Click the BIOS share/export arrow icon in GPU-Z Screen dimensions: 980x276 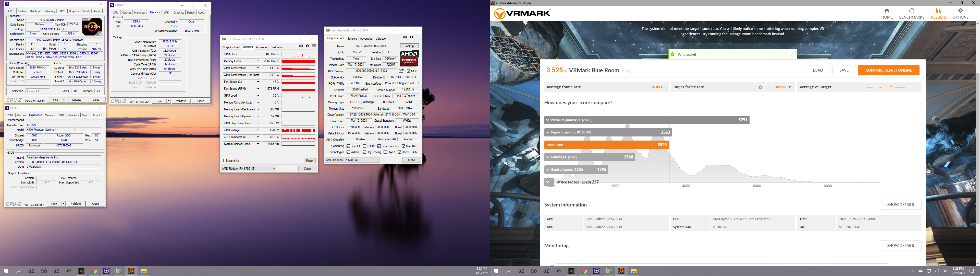(401, 71)
